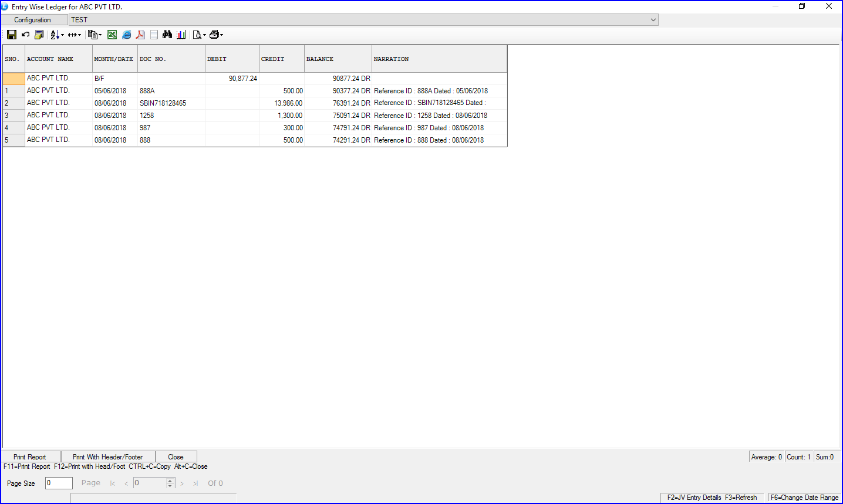Click the A-Z sort icon
The width and height of the screenshot is (843, 504).
[55, 35]
